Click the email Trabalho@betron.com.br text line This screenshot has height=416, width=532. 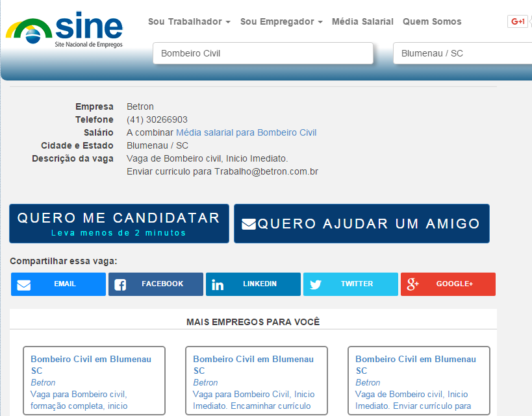pyautogui.click(x=222, y=171)
